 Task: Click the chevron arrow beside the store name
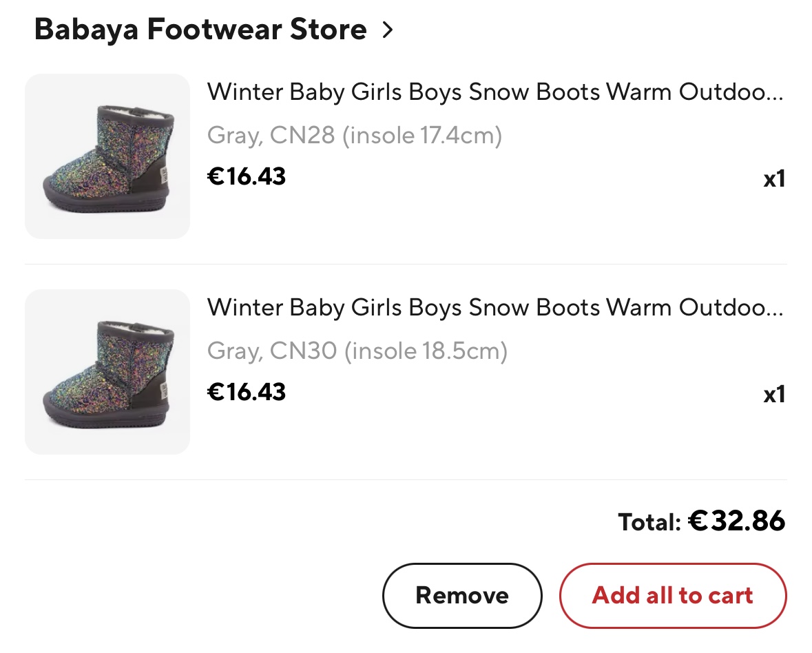[388, 30]
